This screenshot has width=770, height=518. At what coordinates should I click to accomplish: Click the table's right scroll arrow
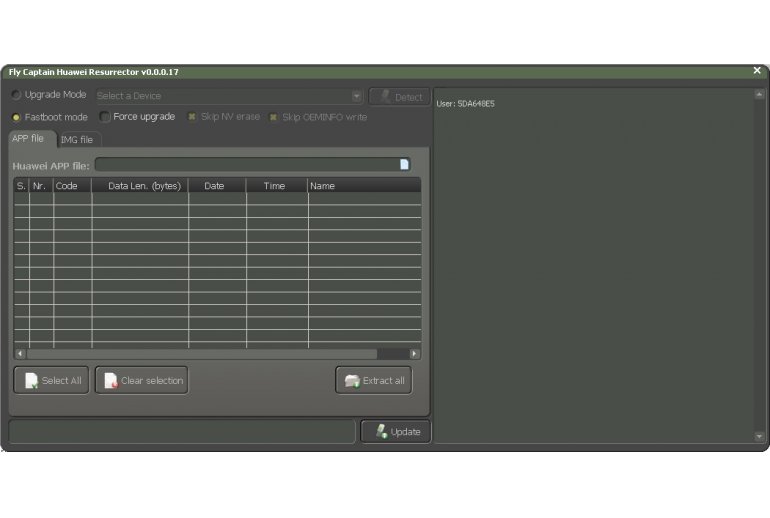tap(414, 354)
